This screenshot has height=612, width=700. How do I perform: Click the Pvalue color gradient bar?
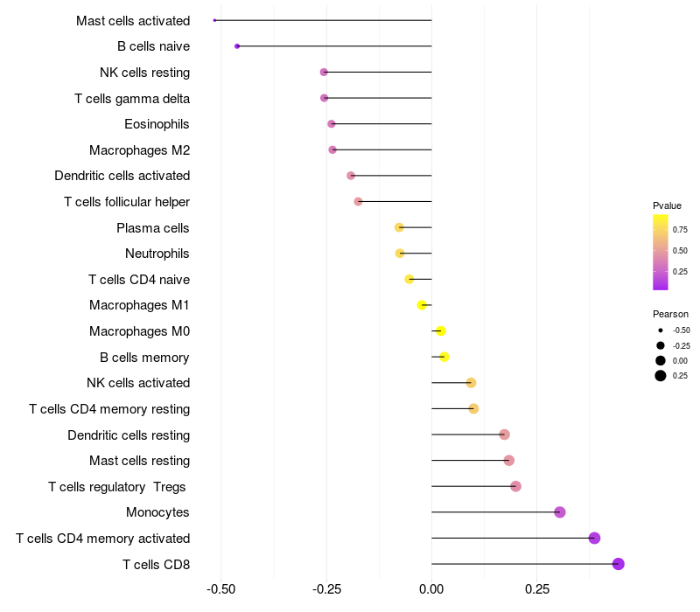661,253
